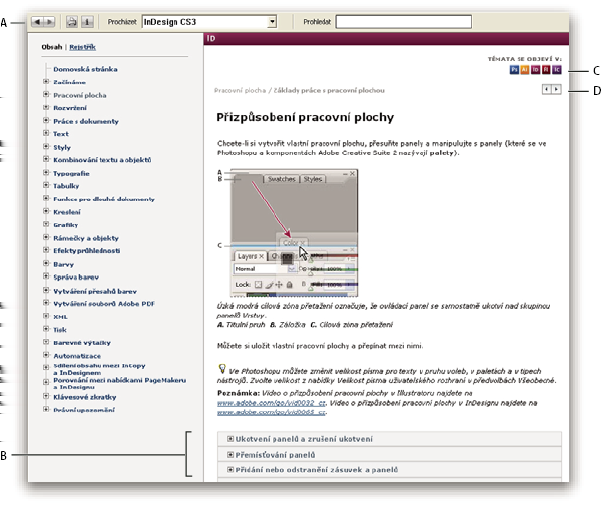Open the Domovská stránka link
602x506 pixels.
85,69
